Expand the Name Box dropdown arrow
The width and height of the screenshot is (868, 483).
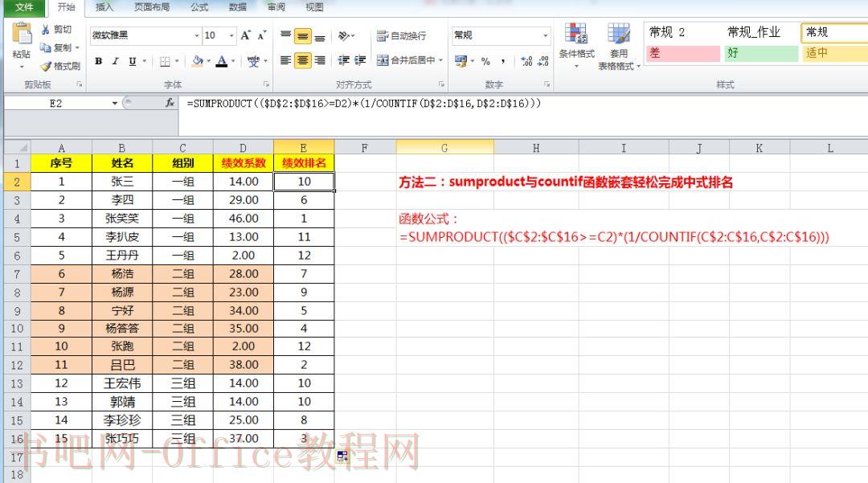pyautogui.click(x=115, y=104)
